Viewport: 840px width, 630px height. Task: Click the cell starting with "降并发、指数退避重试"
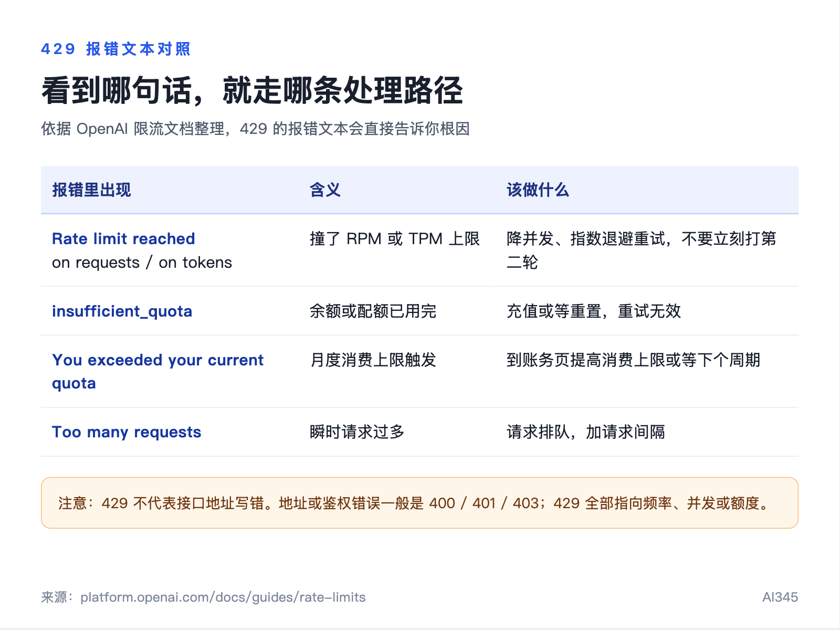(x=641, y=250)
